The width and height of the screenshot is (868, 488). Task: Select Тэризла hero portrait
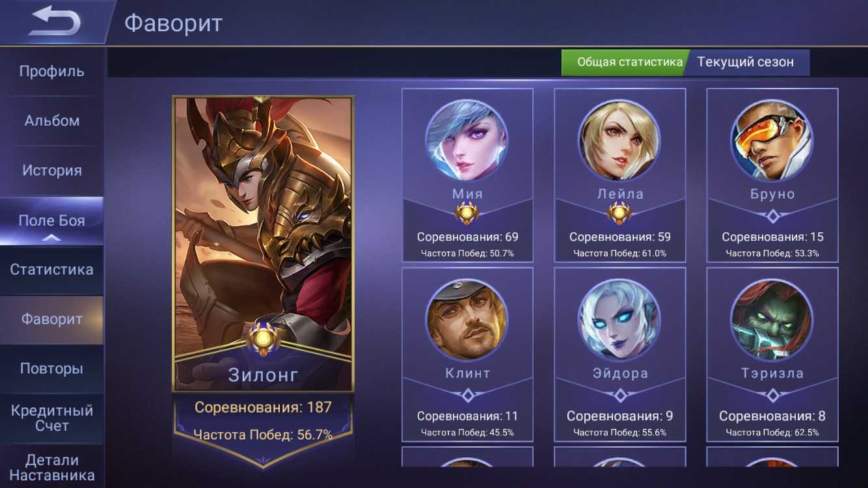tap(772, 320)
